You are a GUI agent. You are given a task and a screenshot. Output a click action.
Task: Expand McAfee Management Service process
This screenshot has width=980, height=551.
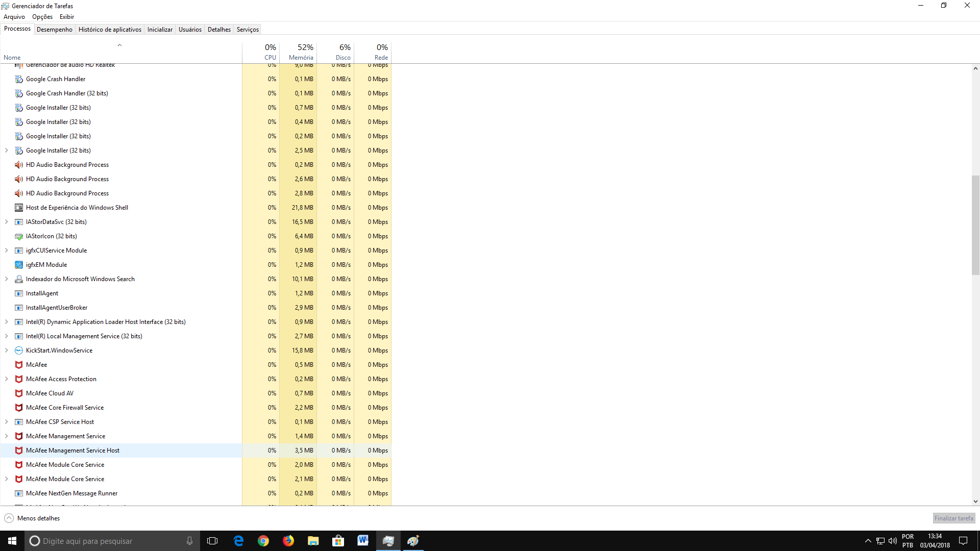pyautogui.click(x=7, y=436)
